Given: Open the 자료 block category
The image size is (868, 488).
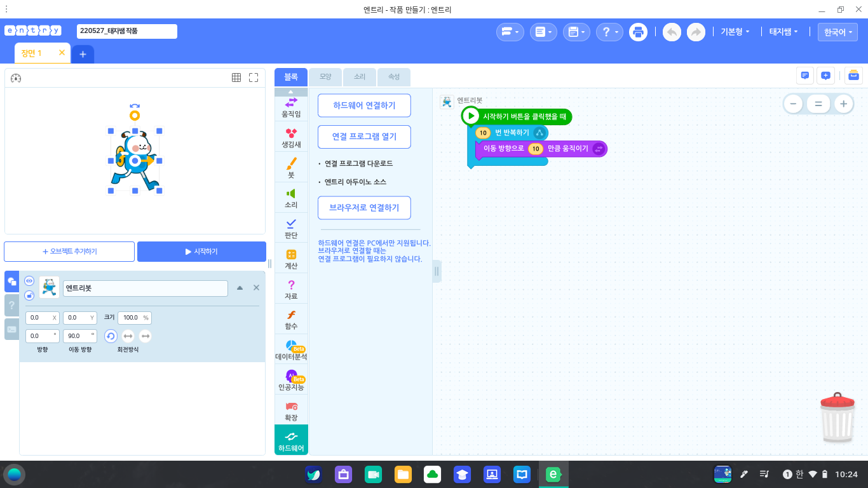Looking at the screenshot, I should 291,290.
